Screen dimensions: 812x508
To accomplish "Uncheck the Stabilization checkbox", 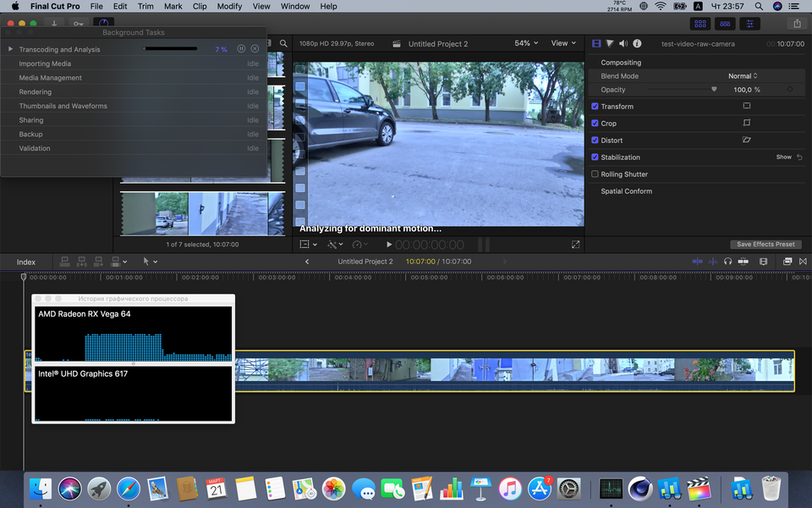I will [595, 157].
